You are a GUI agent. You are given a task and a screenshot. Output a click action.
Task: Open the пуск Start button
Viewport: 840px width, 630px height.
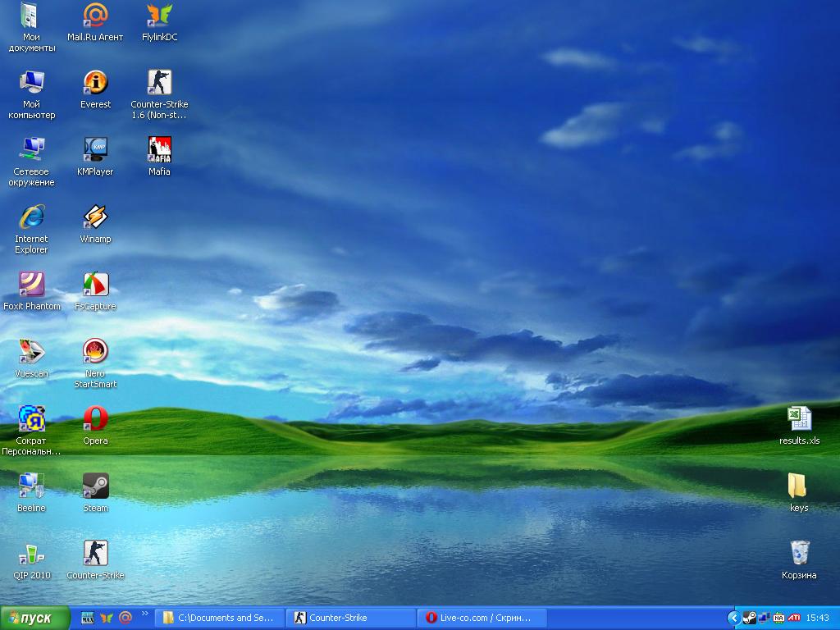34,618
